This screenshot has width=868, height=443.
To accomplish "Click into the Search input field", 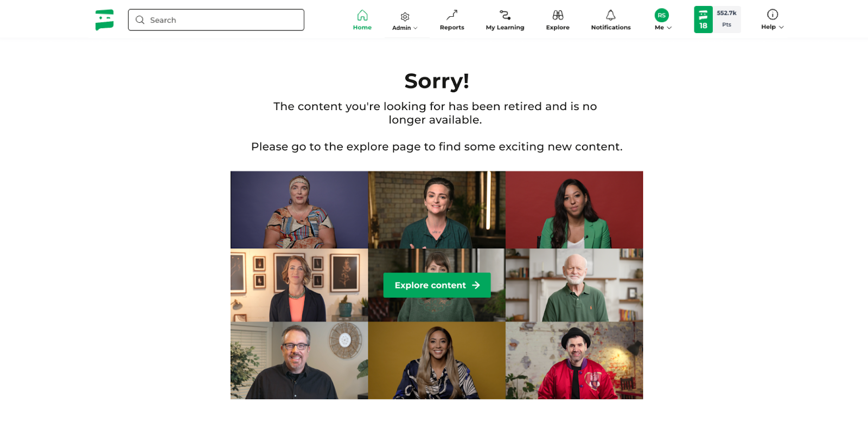I will [x=216, y=20].
